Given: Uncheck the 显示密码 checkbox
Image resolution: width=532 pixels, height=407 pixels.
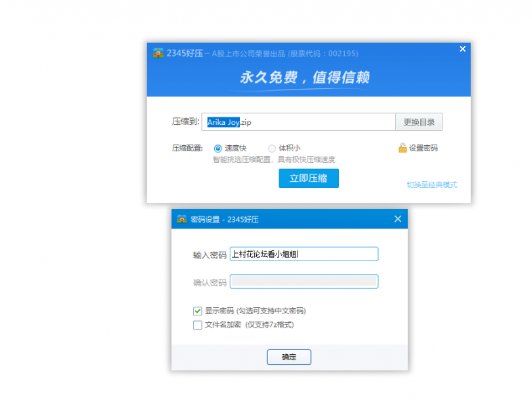Looking at the screenshot, I should tap(198, 311).
